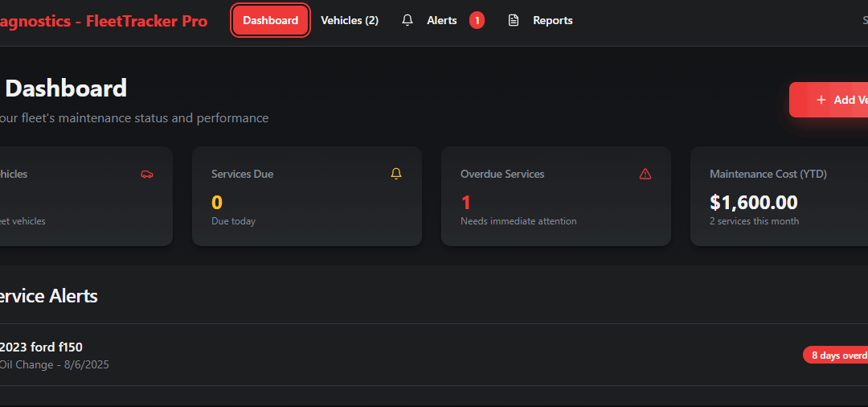Image resolution: width=868 pixels, height=407 pixels.
Task: Click the red car icon in Vehicles card
Action: tap(146, 174)
